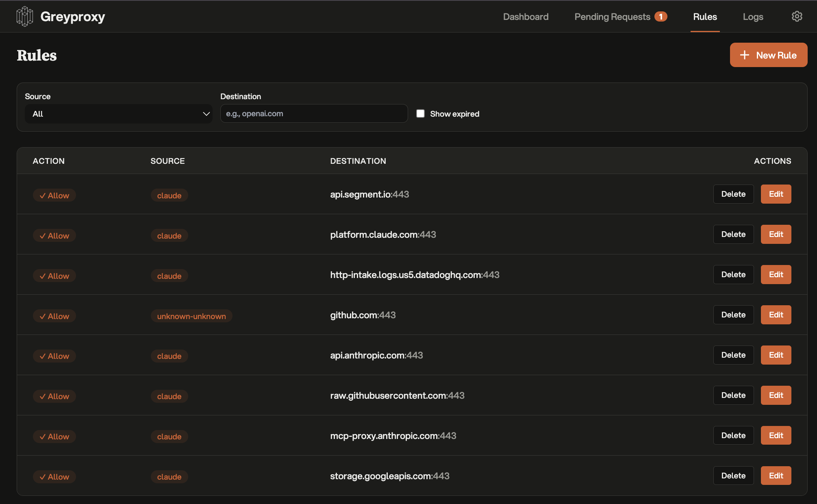Click Allow badge for api.segment.io rule
This screenshot has width=817, height=504.
pos(54,196)
